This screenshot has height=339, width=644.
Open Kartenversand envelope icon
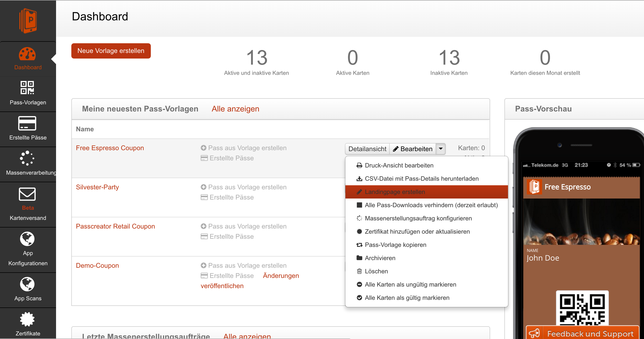pos(27,194)
